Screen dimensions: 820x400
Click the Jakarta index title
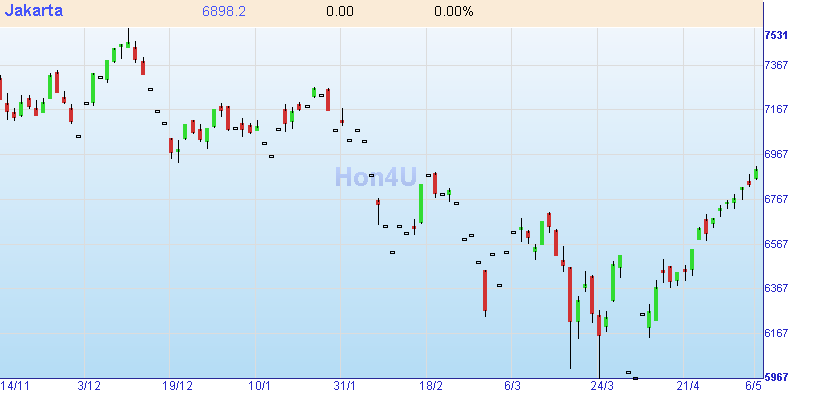pos(33,10)
